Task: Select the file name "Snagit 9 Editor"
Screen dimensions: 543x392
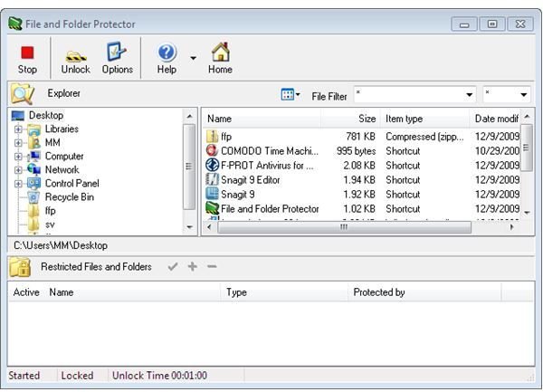Action: (x=251, y=180)
